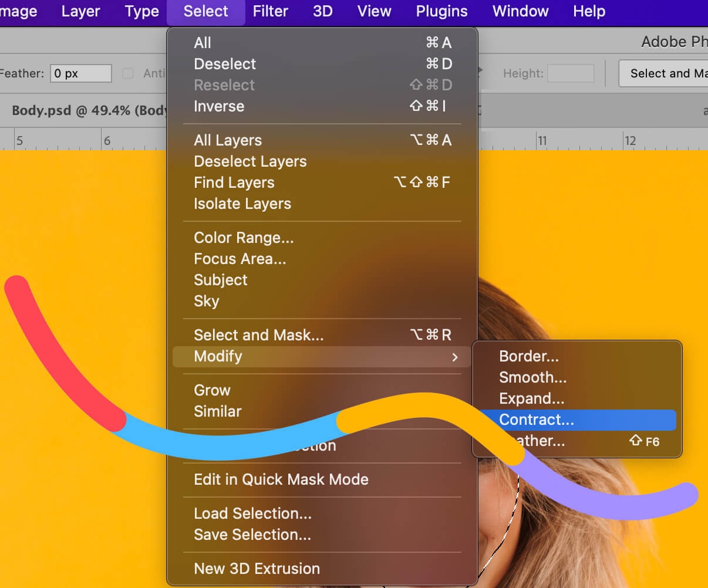Expand the Modify submenu arrow
The height and width of the screenshot is (588, 708).
click(454, 357)
